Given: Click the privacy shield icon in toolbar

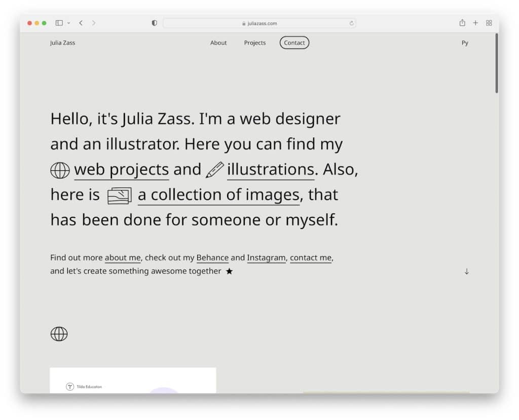Looking at the screenshot, I should pyautogui.click(x=155, y=23).
